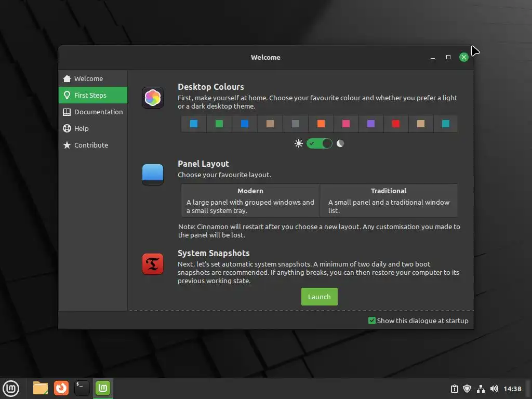The width and height of the screenshot is (532, 399).
Task: Click the volume speaker tray icon
Action: (494, 389)
